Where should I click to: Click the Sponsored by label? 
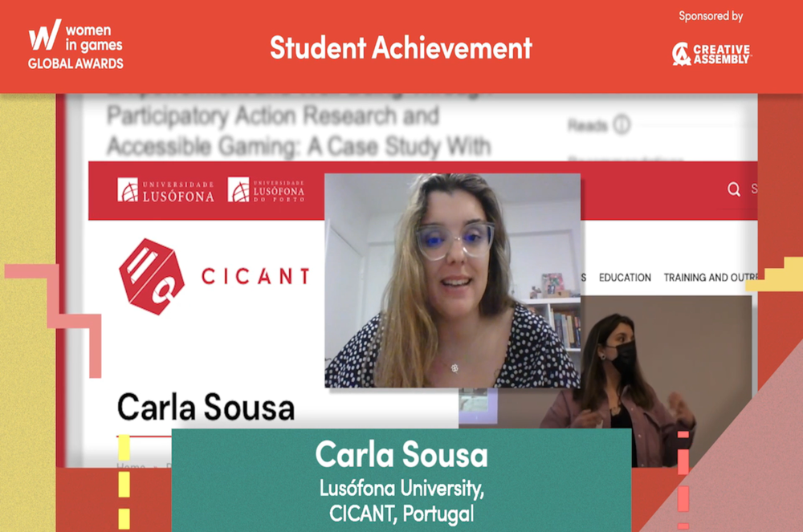(x=711, y=16)
